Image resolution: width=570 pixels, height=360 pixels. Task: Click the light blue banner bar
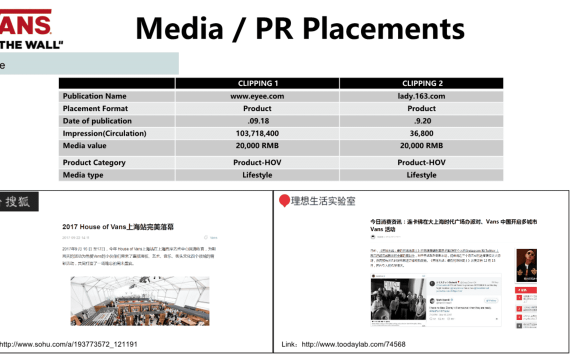point(89,64)
